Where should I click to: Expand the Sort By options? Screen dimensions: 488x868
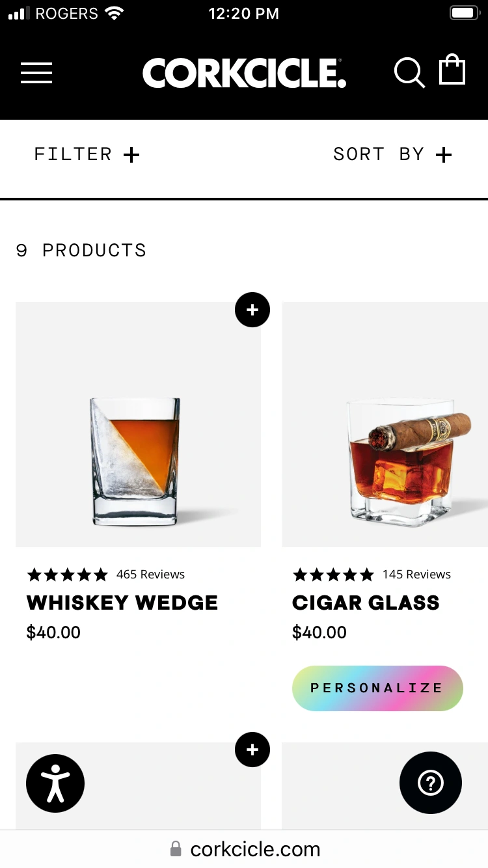pos(392,154)
